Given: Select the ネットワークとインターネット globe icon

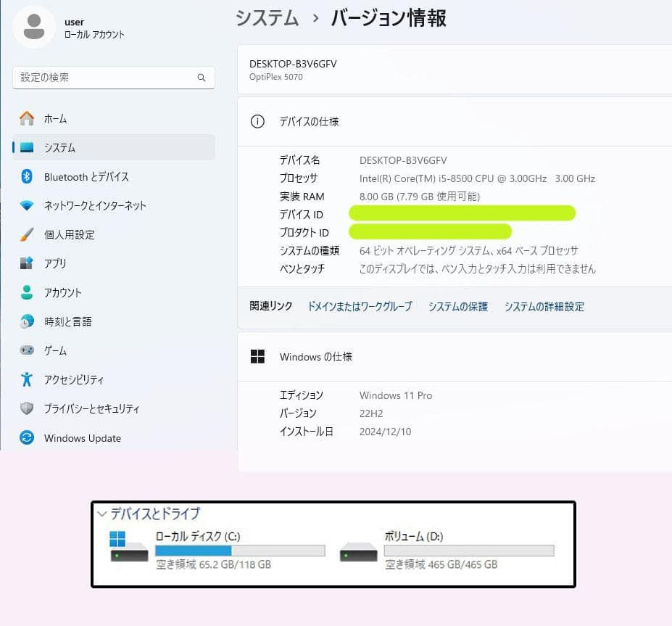Looking at the screenshot, I should click(x=26, y=205).
